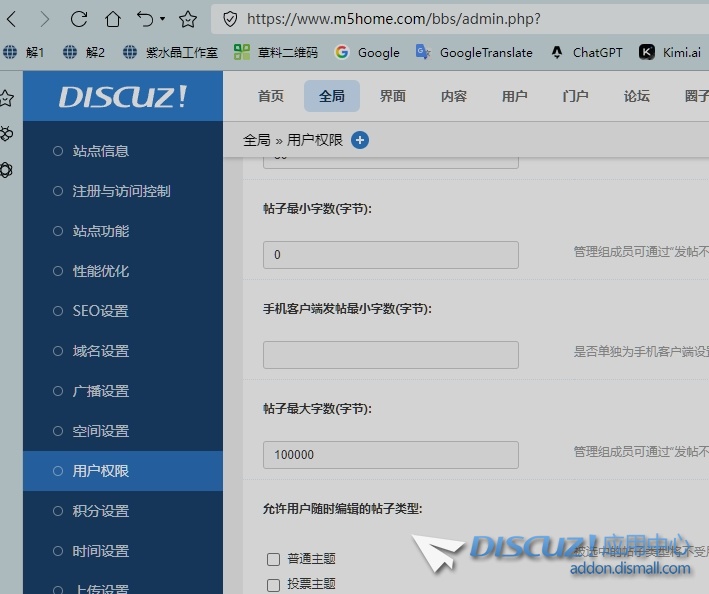
Task: Open 注册与访问控制 in the sidebar
Action: 123,191
